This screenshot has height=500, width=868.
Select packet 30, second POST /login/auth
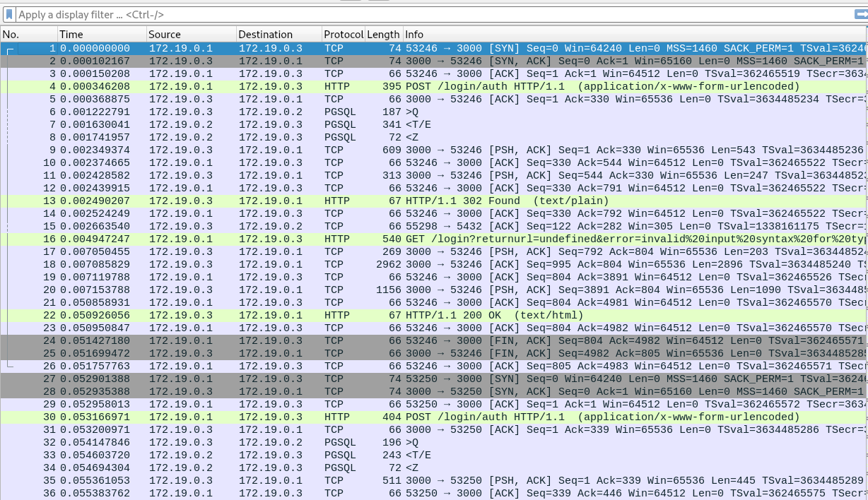(424, 417)
